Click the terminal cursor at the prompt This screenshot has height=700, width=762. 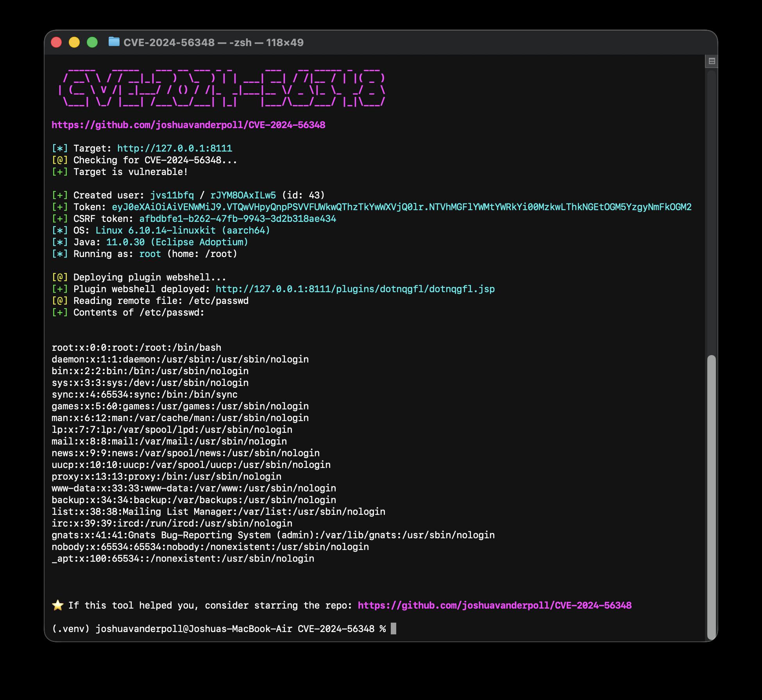pos(394,629)
